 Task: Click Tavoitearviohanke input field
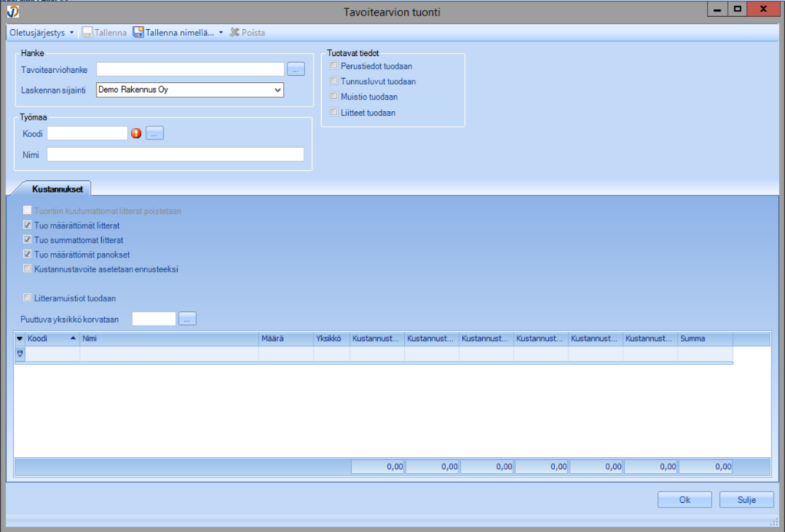[x=190, y=70]
